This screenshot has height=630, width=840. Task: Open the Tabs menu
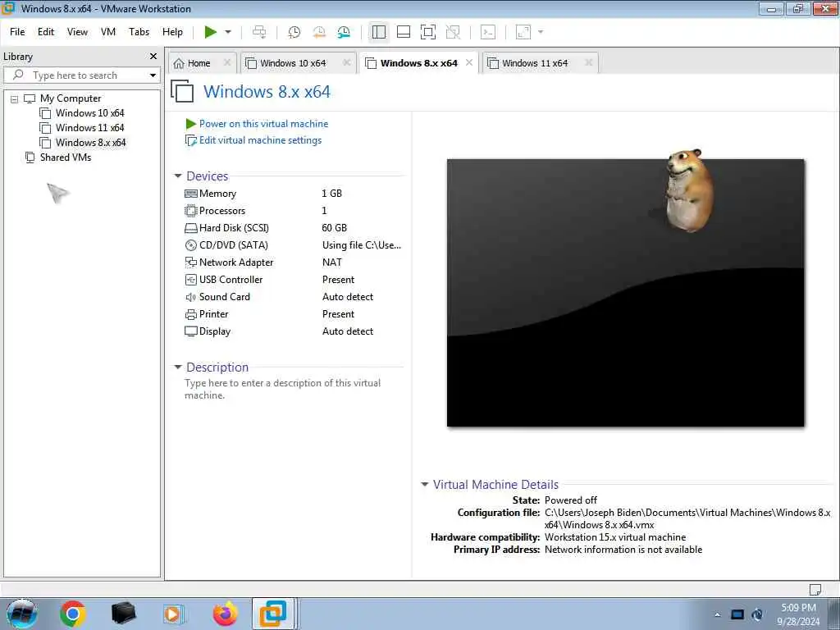[139, 32]
